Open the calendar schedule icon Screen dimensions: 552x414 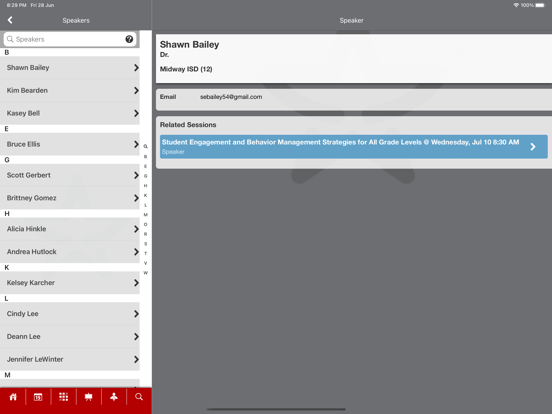pos(38,397)
